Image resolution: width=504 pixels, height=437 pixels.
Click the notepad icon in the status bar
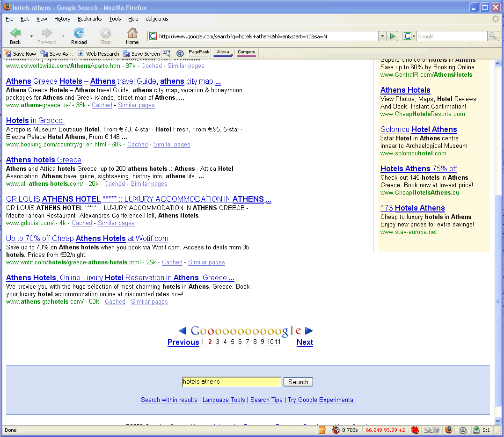[x=322, y=430]
